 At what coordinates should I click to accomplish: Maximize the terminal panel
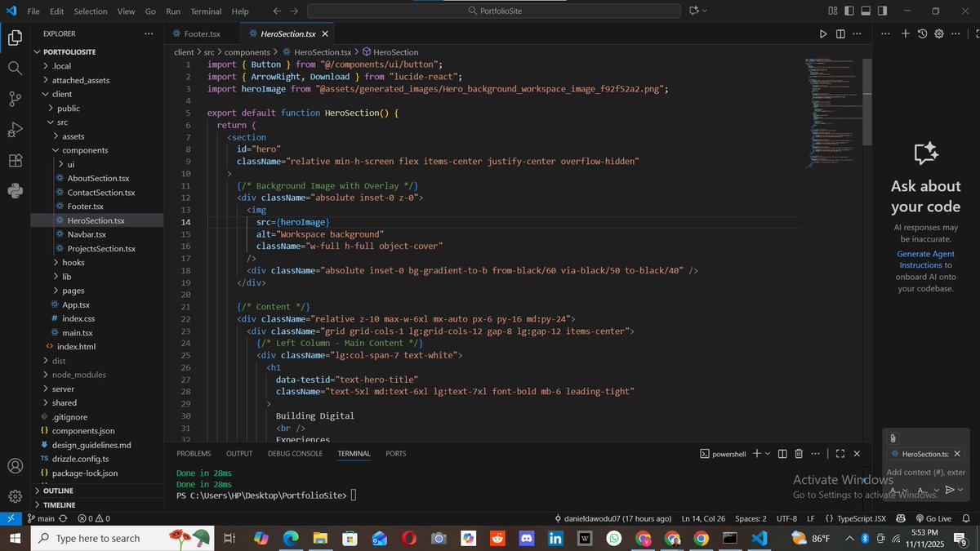click(840, 453)
